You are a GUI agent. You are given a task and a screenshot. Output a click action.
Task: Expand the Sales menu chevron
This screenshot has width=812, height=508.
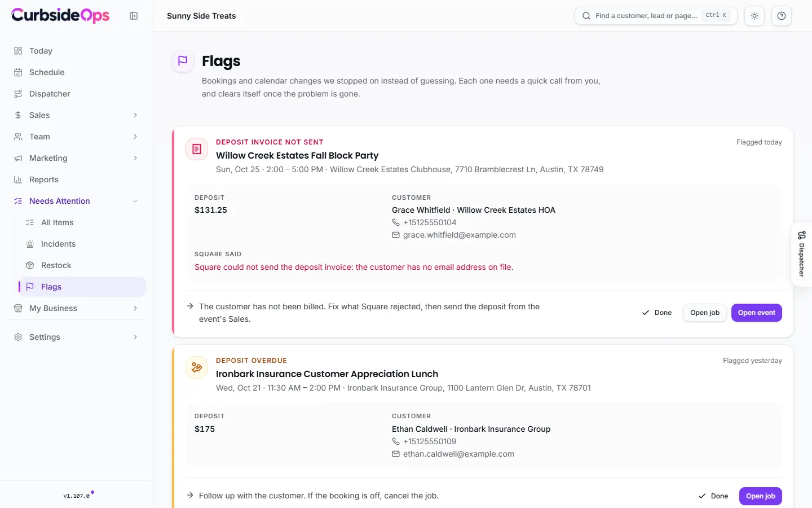tap(135, 115)
